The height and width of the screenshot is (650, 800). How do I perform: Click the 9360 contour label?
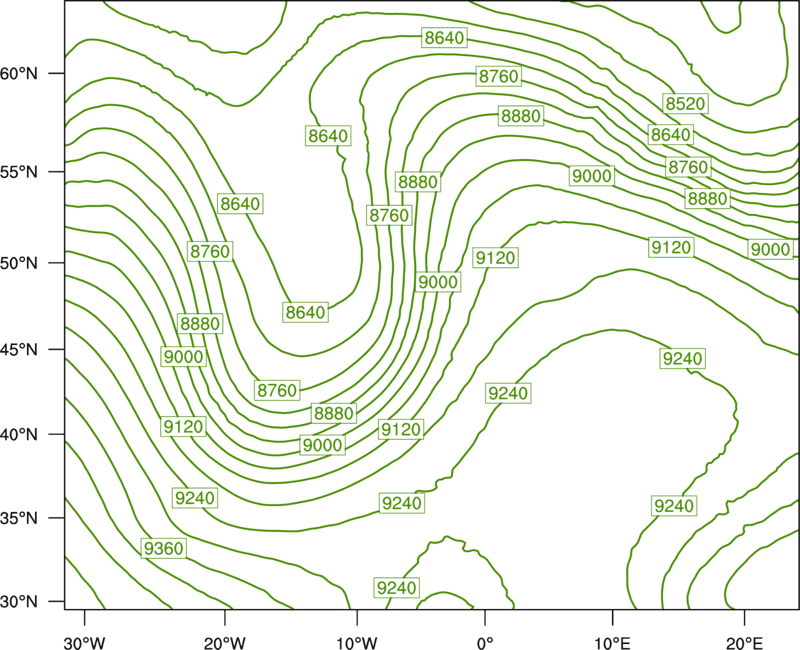[x=163, y=548]
